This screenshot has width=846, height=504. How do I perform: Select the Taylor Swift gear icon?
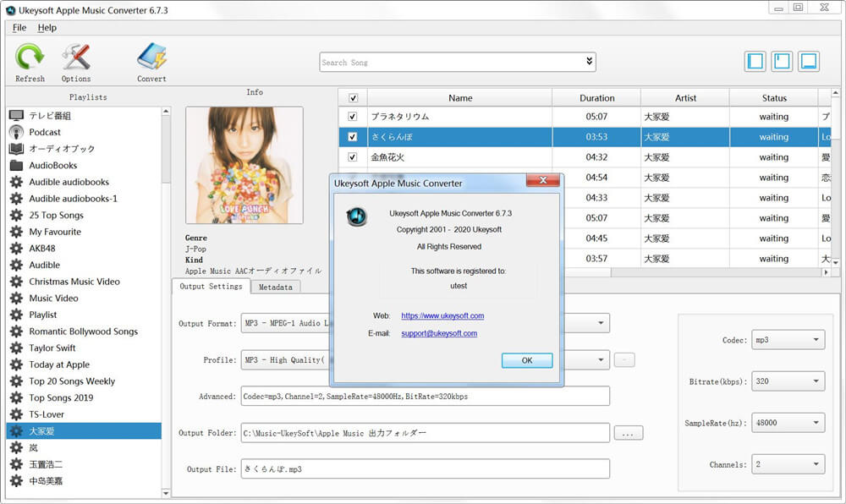pos(17,348)
